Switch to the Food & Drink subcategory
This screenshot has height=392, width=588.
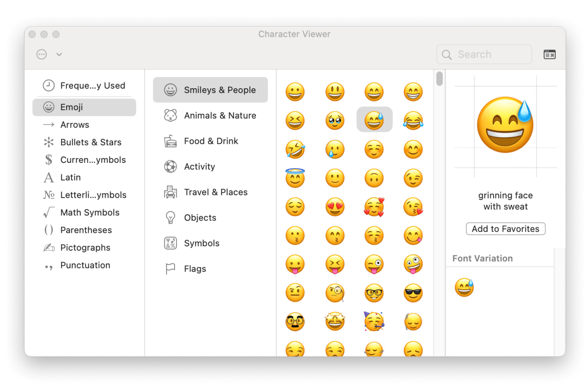pyautogui.click(x=211, y=141)
